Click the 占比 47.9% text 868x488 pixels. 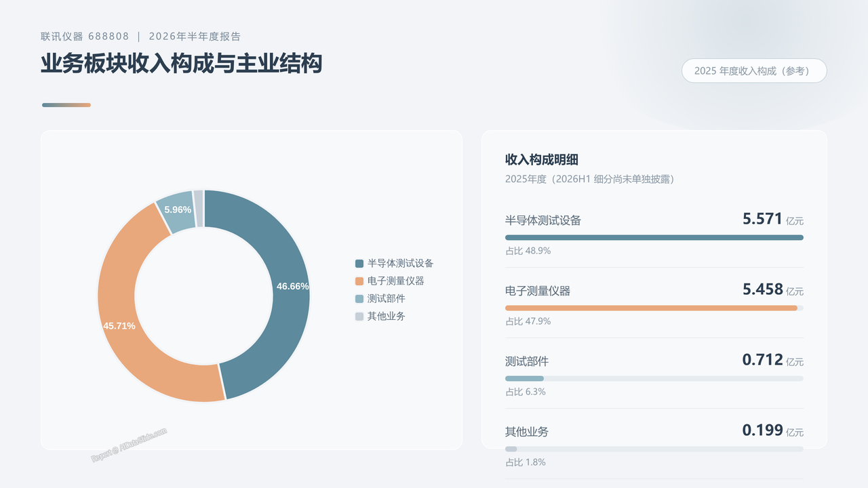(528, 321)
